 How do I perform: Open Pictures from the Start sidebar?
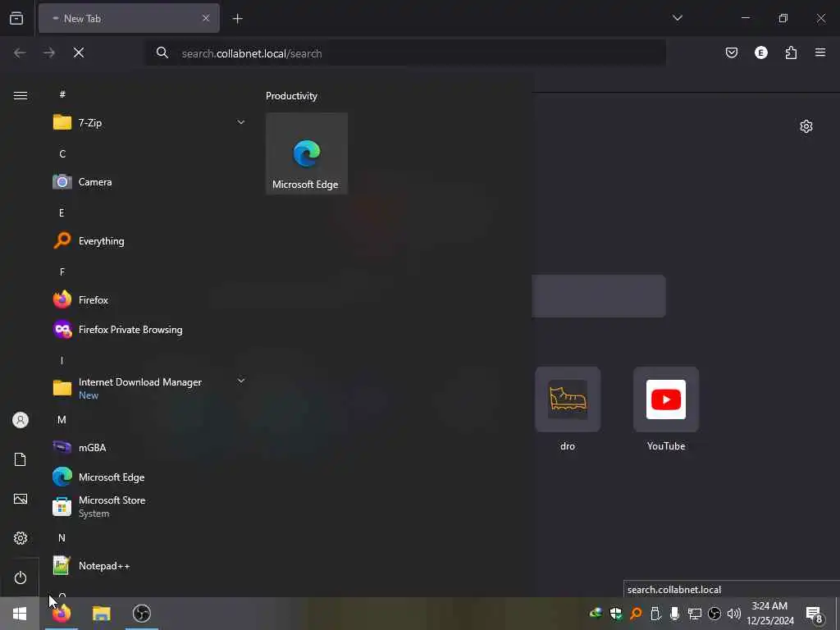click(x=21, y=499)
